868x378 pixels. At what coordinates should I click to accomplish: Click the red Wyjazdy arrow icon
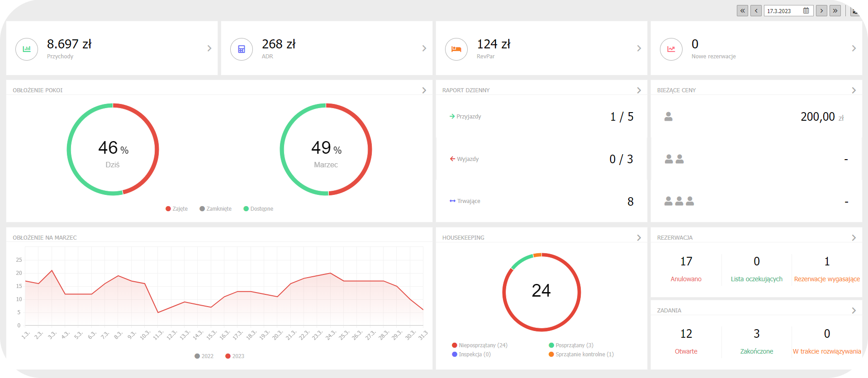point(452,159)
